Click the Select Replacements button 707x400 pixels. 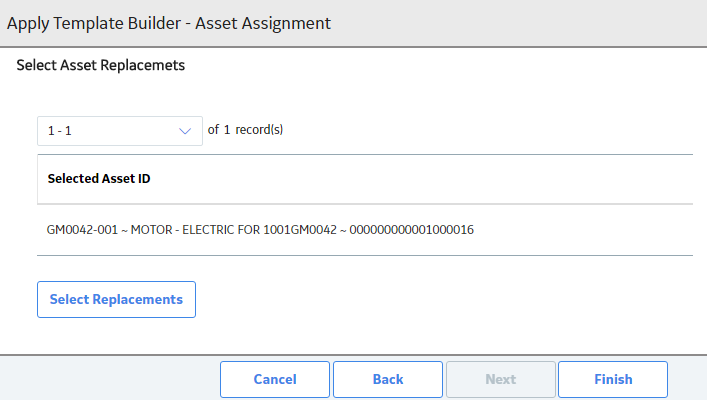click(x=116, y=299)
